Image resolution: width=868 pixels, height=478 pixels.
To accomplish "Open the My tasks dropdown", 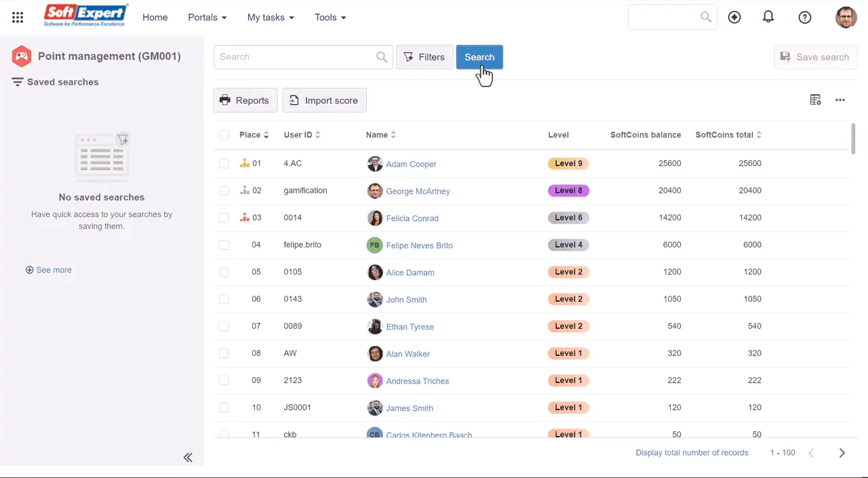I will tap(270, 18).
